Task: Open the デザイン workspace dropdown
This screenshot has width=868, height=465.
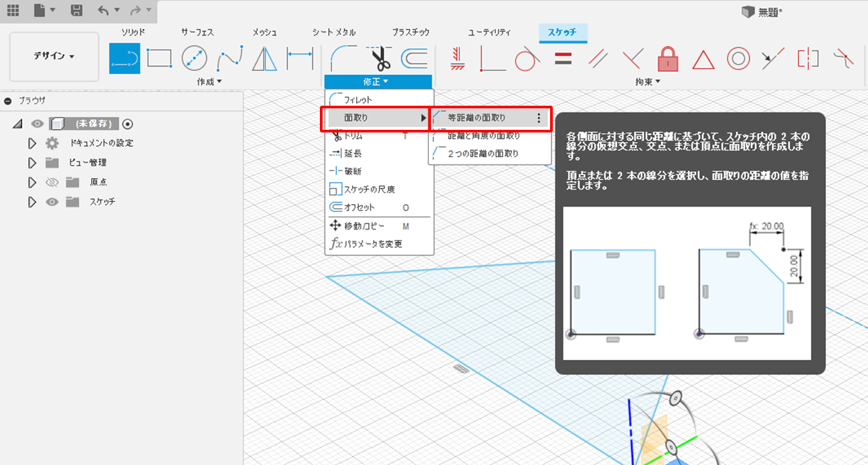Action: click(54, 56)
